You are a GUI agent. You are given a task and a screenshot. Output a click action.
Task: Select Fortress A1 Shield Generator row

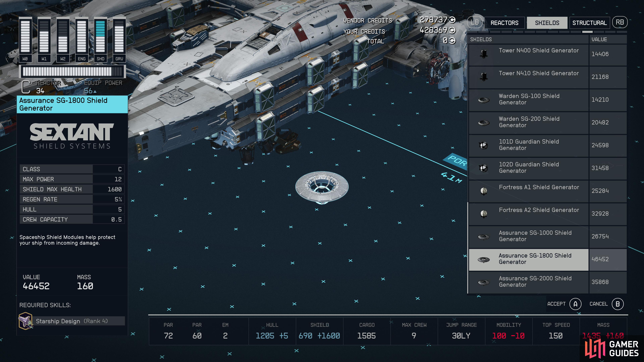click(x=548, y=191)
